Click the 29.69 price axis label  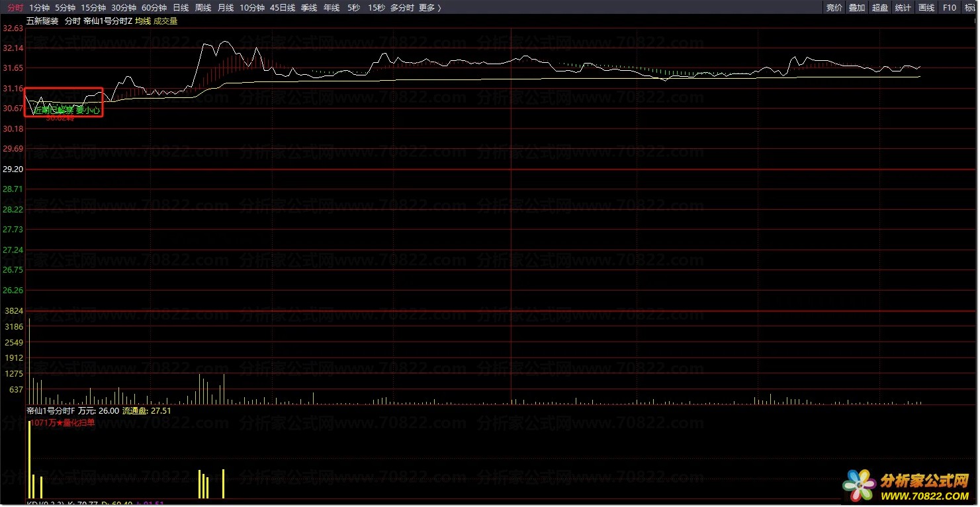pyautogui.click(x=13, y=149)
